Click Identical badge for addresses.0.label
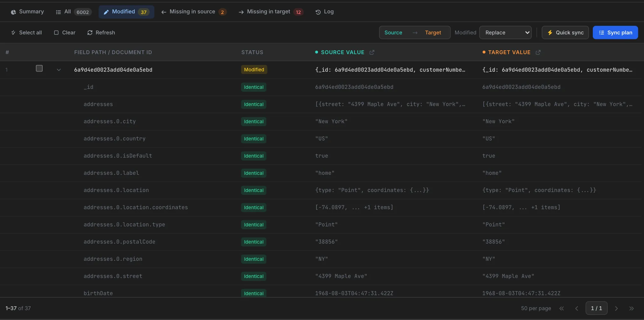This screenshot has width=644, height=320. (x=254, y=173)
